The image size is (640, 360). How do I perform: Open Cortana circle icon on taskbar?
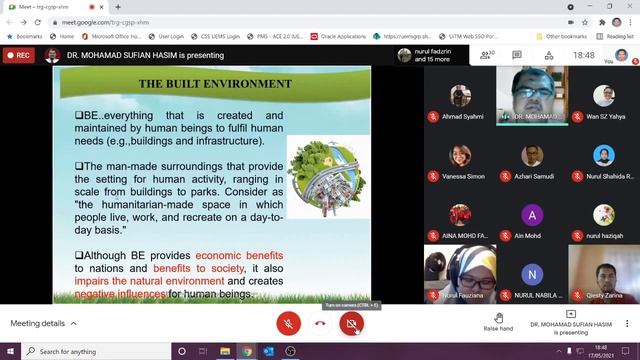[182, 351]
